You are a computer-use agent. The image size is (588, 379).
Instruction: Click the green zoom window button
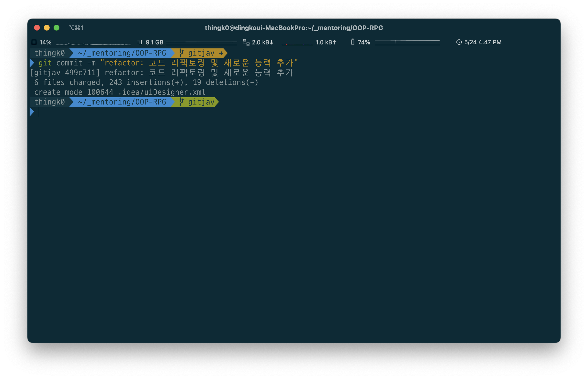point(56,28)
